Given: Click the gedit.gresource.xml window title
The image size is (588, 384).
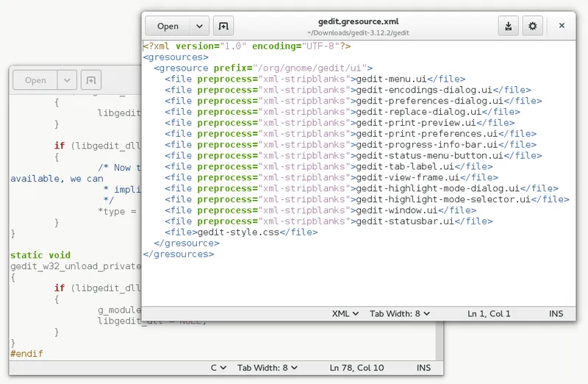Looking at the screenshot, I should pyautogui.click(x=358, y=21).
